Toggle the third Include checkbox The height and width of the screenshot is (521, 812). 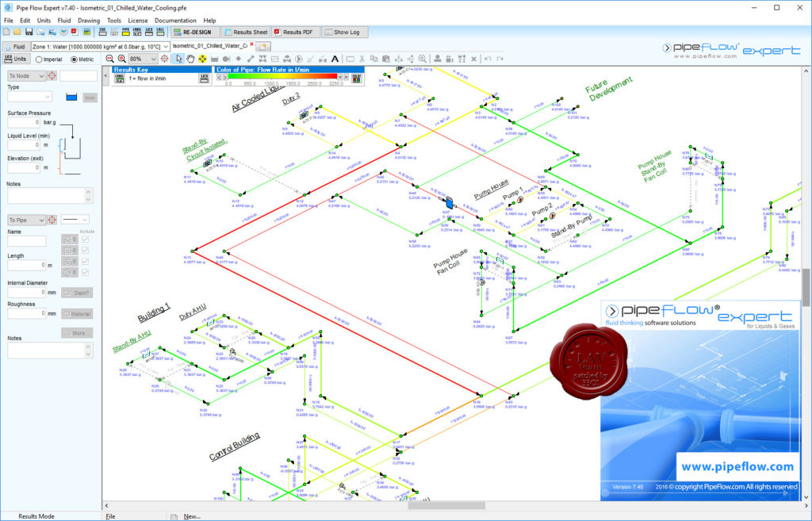[x=86, y=262]
